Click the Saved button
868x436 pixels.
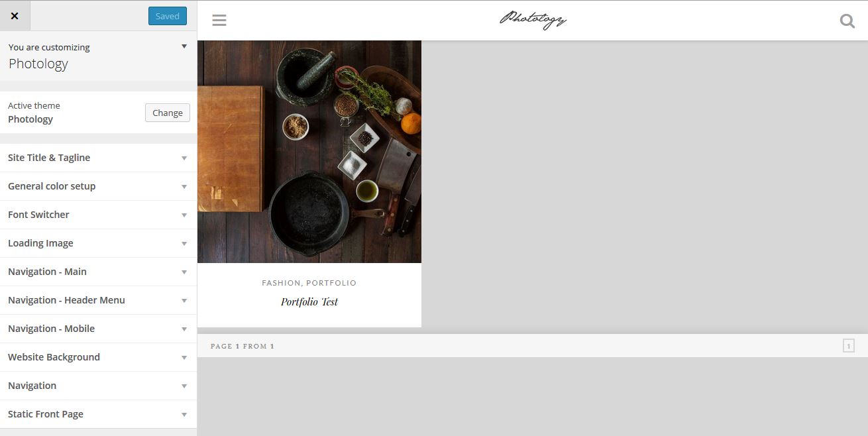(x=168, y=16)
